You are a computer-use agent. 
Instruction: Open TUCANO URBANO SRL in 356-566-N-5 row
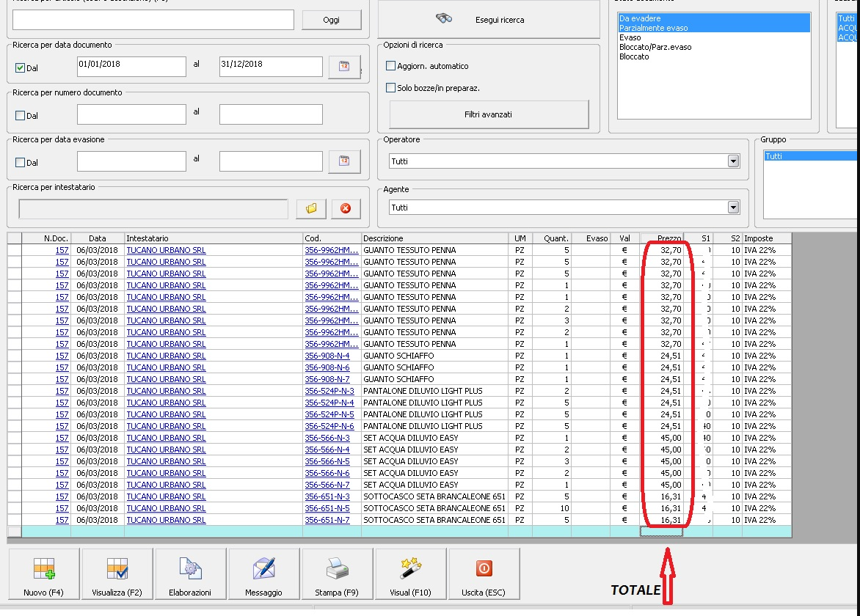coord(166,461)
